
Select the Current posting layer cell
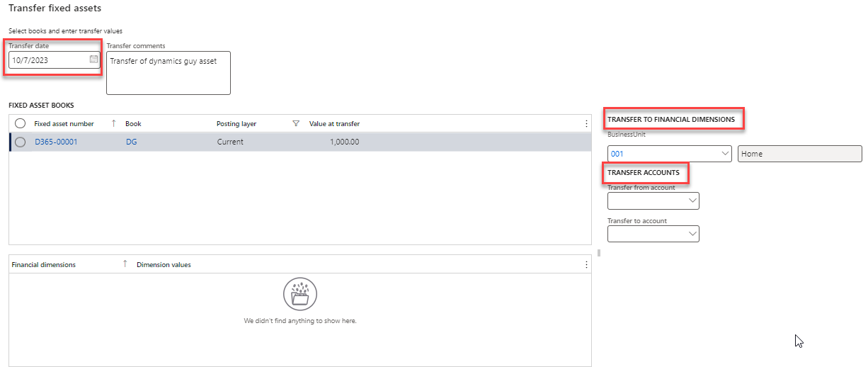pos(230,142)
